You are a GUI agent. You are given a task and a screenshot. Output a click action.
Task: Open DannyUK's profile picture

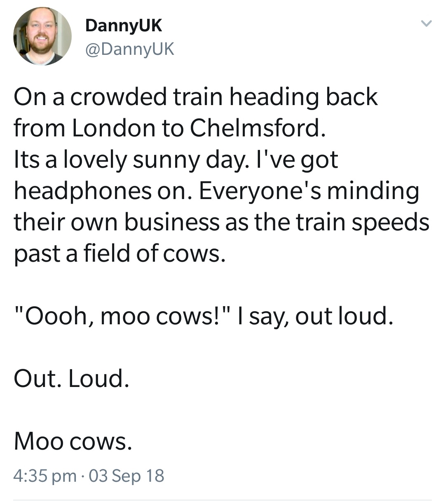(42, 37)
